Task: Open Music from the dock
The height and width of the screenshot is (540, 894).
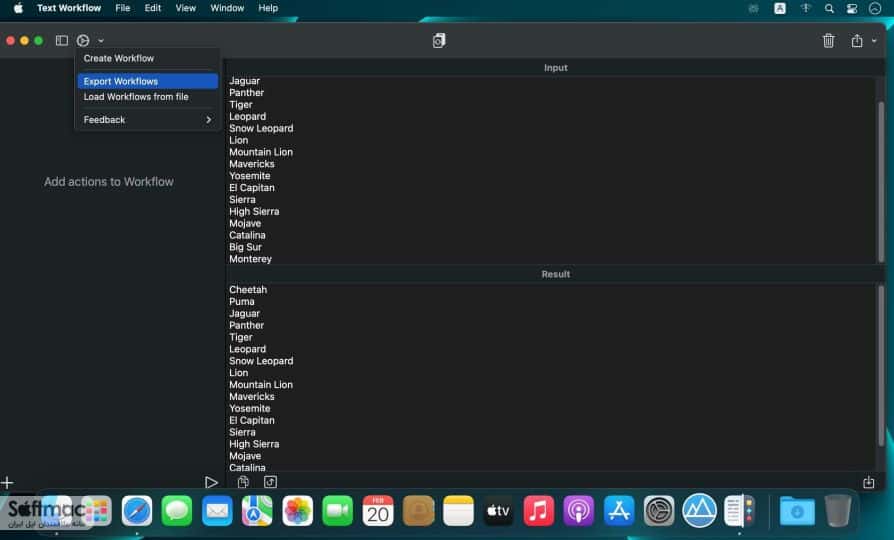Action: pos(539,510)
